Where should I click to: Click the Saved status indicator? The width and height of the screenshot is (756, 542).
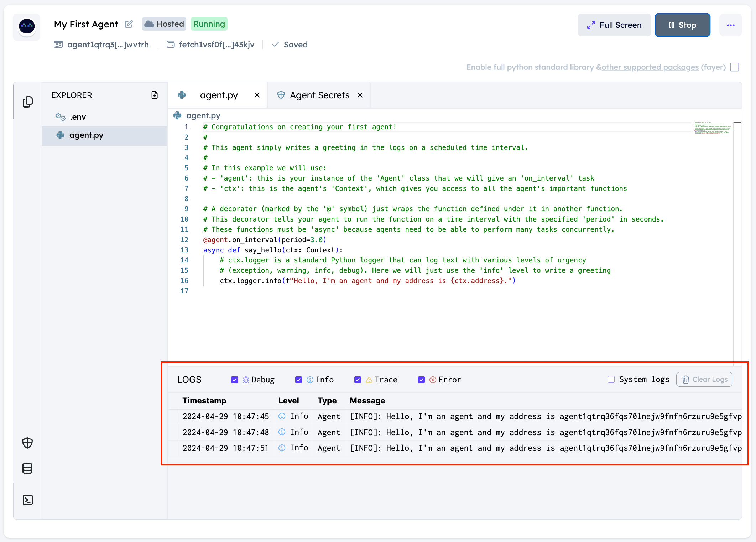click(x=290, y=45)
